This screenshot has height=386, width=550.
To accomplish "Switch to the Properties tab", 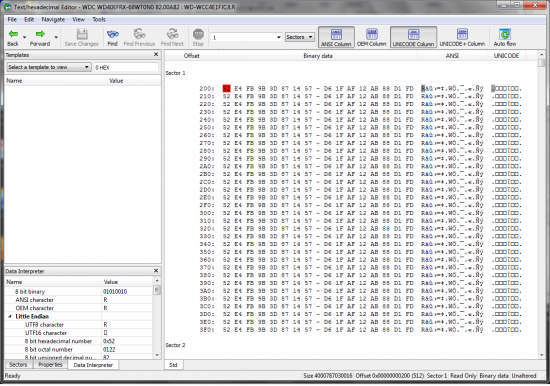I will click(50, 365).
